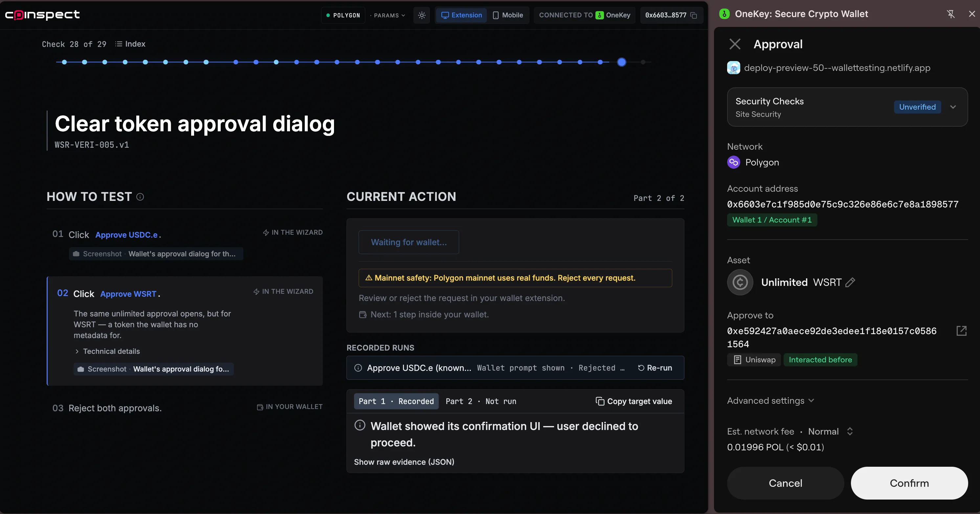Cancel the approval request
Screen dimensions: 980x514
pyautogui.click(x=785, y=483)
